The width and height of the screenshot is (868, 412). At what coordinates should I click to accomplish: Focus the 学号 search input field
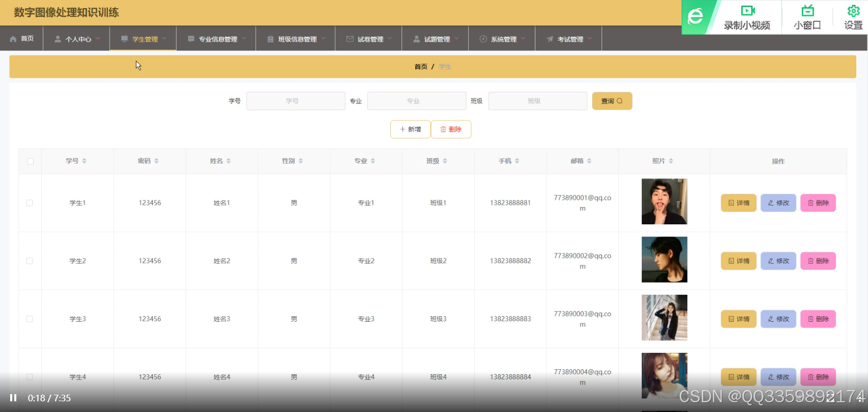pyautogui.click(x=295, y=101)
